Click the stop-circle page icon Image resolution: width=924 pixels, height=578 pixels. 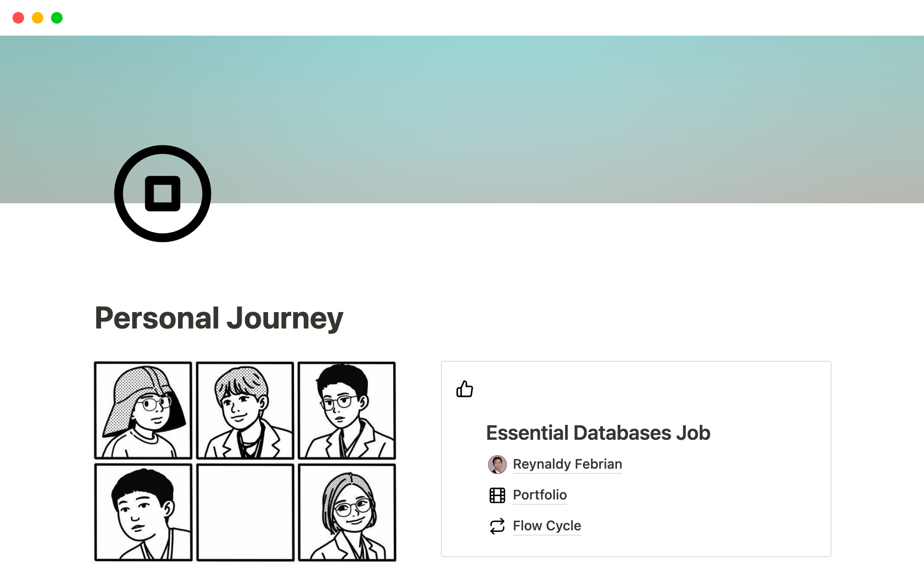click(x=163, y=194)
